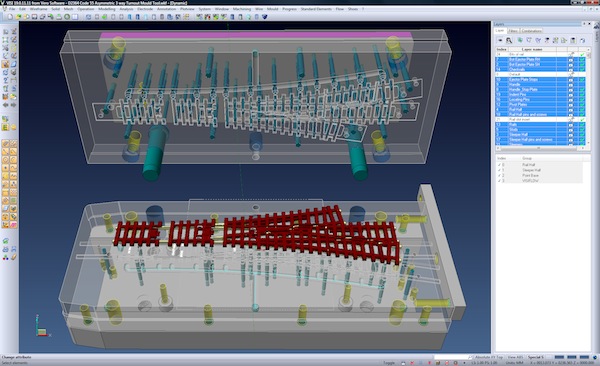The height and width of the screenshot is (366, 600).
Task: Sort layers by the Index column header
Action: (501, 49)
